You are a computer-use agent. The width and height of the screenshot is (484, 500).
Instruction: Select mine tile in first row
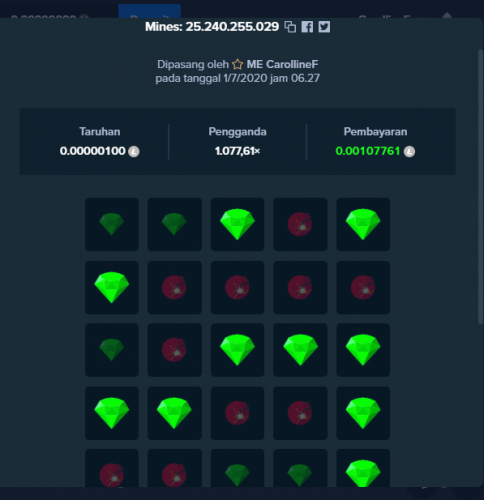(x=300, y=224)
